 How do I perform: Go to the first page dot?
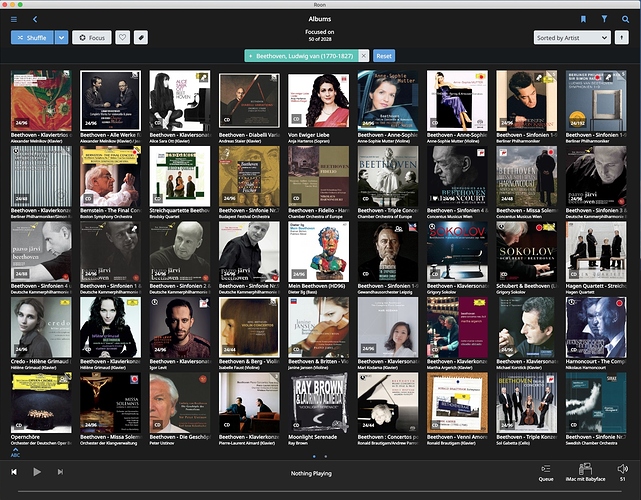pos(314,456)
